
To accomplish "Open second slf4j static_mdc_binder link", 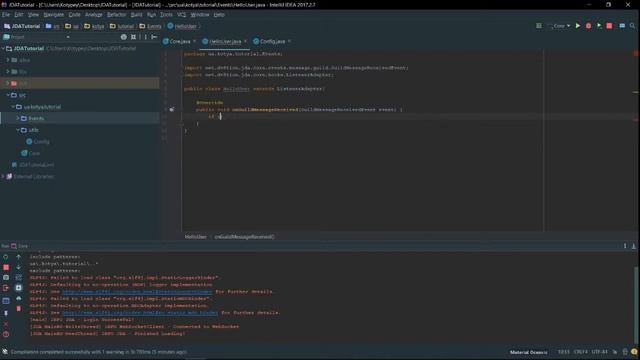I will (x=140, y=313).
